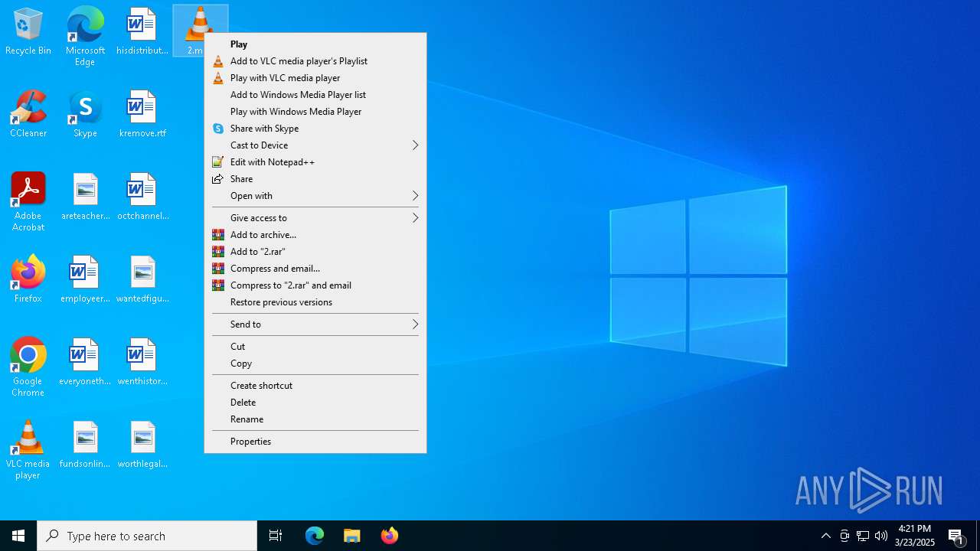Choose Add to "2.rar"
This screenshot has width=980, height=551.
315,252
